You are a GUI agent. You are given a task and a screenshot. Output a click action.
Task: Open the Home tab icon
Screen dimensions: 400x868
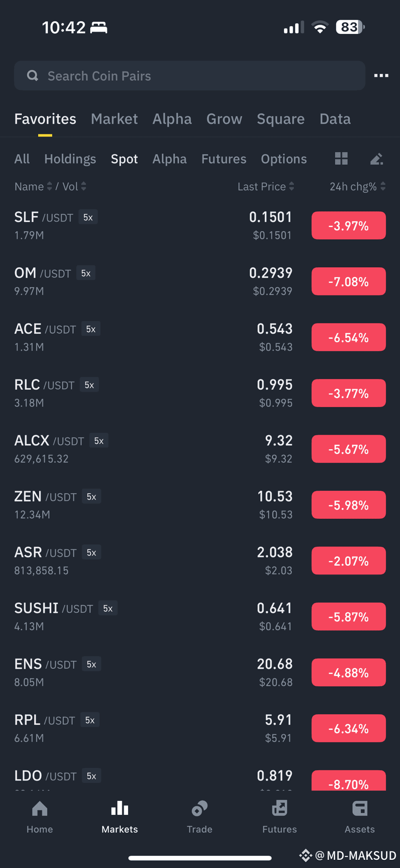(40, 809)
